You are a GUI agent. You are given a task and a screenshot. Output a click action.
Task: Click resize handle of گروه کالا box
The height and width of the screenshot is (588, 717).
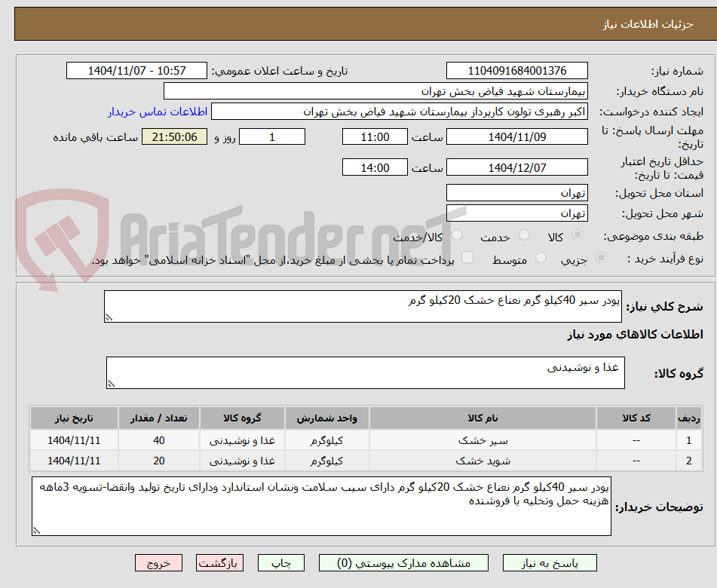[111, 384]
